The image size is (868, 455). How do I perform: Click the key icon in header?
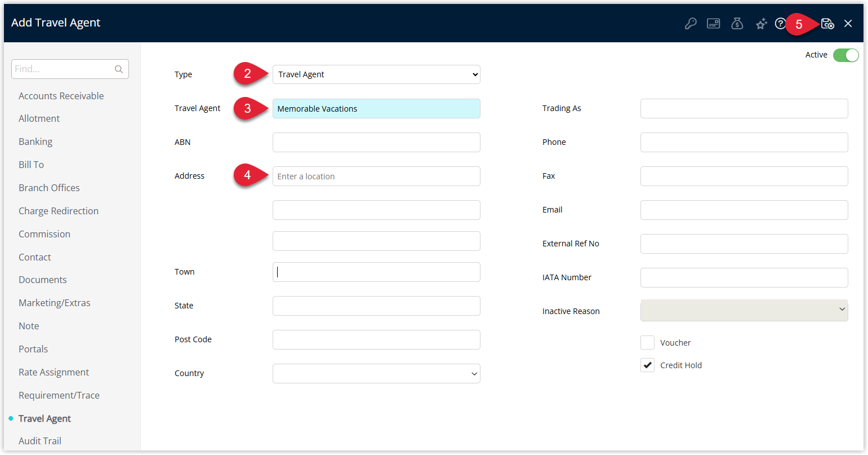coord(691,24)
